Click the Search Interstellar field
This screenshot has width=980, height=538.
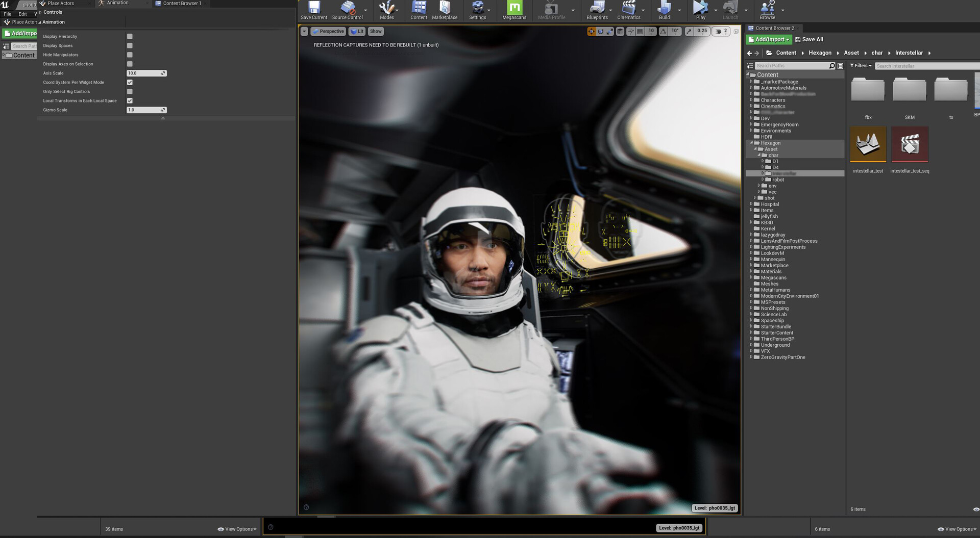pyautogui.click(x=927, y=66)
